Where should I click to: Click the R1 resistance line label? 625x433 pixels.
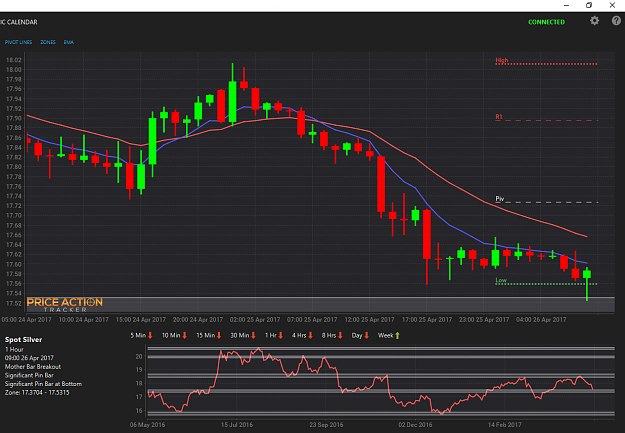coord(499,117)
